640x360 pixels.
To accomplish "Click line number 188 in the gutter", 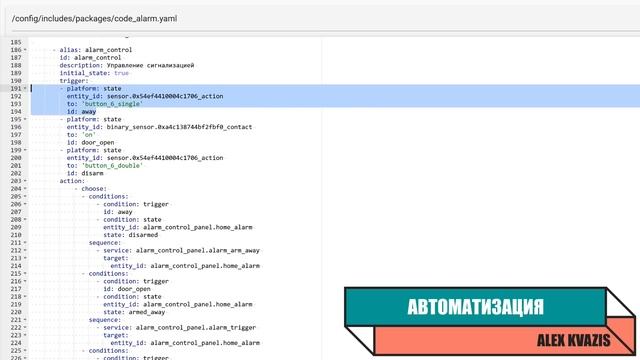I will pyautogui.click(x=16, y=65).
